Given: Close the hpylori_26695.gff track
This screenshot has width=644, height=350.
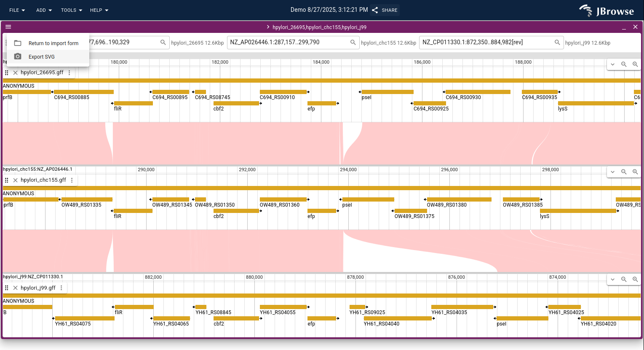Looking at the screenshot, I should pyautogui.click(x=15, y=73).
